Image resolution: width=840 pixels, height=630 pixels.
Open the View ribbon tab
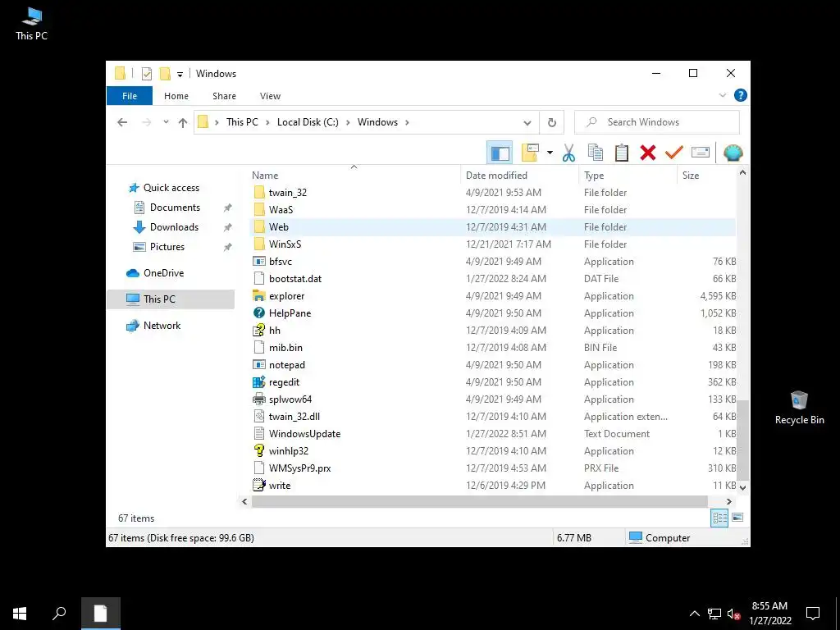coord(270,96)
